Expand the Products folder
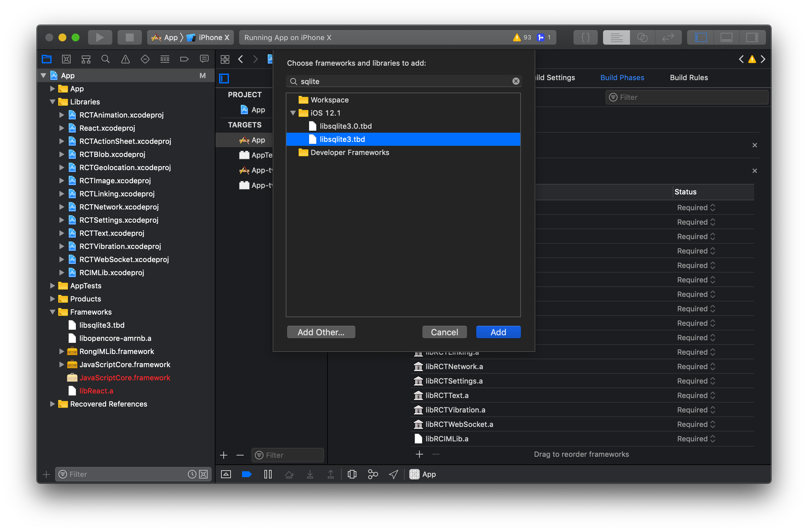Viewport: 808px width, 532px height. coord(52,299)
